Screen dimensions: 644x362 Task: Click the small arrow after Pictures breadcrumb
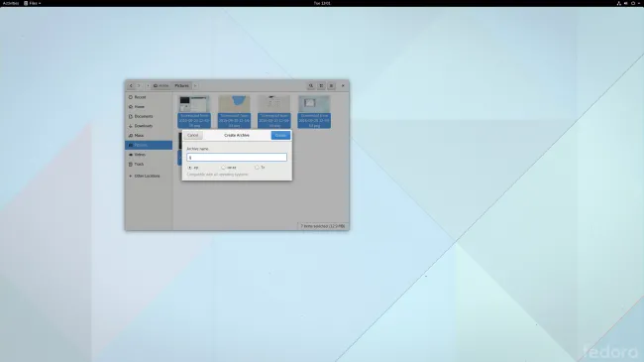195,85
